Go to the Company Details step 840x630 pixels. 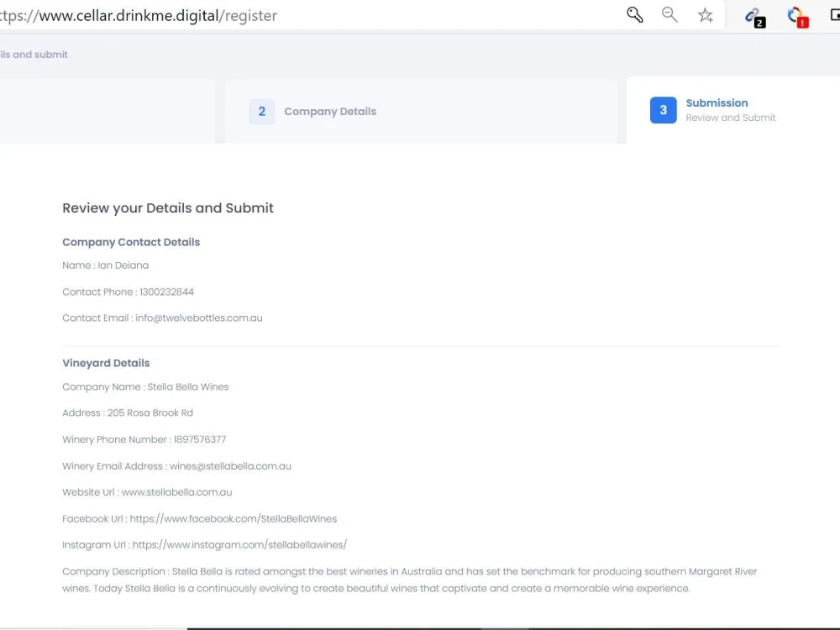330,112
